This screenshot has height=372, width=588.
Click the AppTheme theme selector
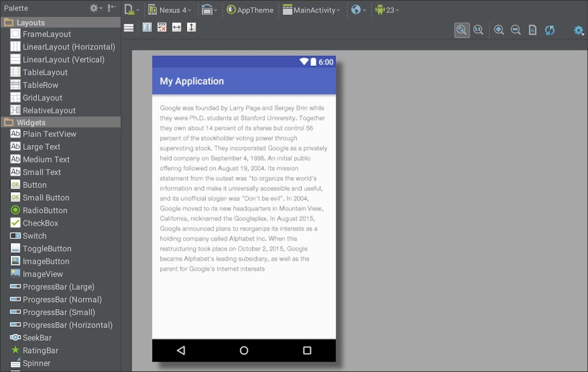pos(250,10)
